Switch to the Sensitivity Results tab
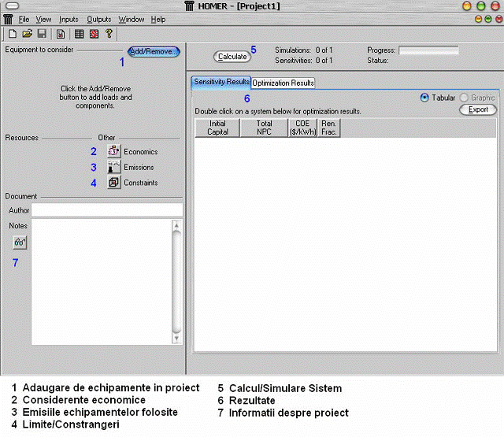 click(221, 82)
